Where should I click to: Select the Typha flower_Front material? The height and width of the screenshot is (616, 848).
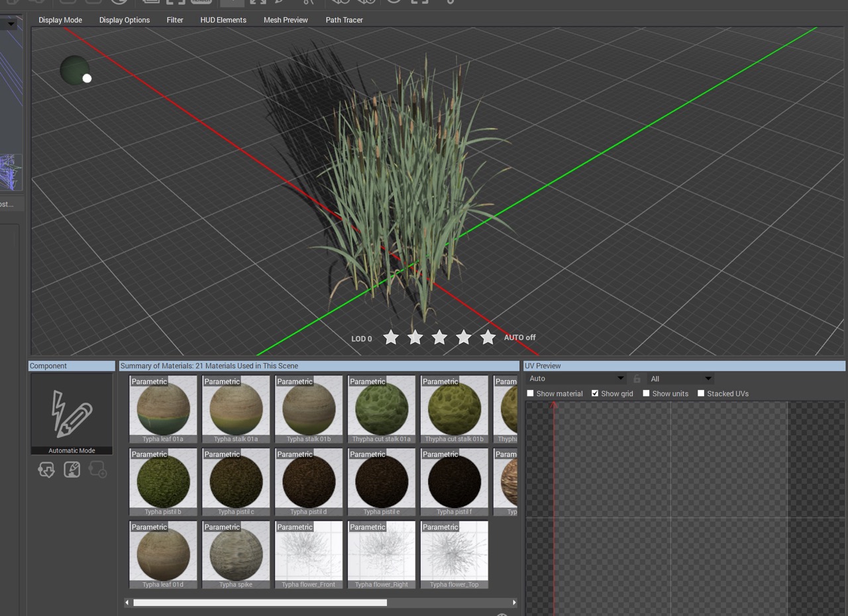[309, 555]
